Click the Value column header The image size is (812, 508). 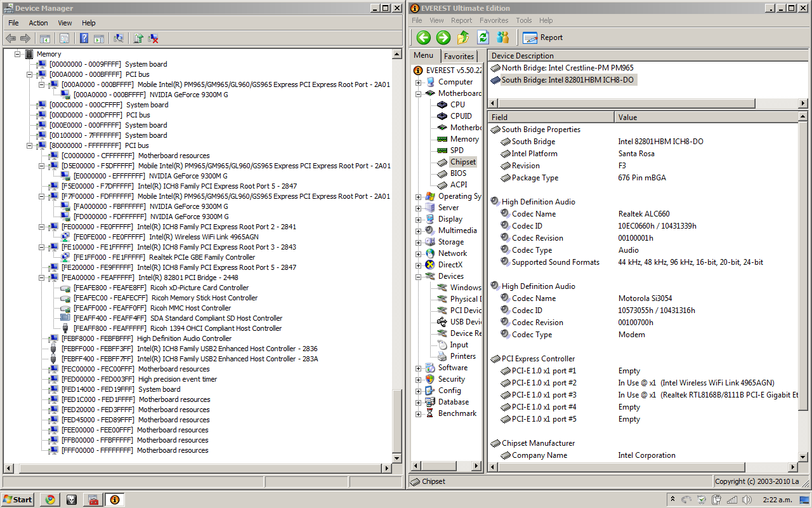click(707, 117)
